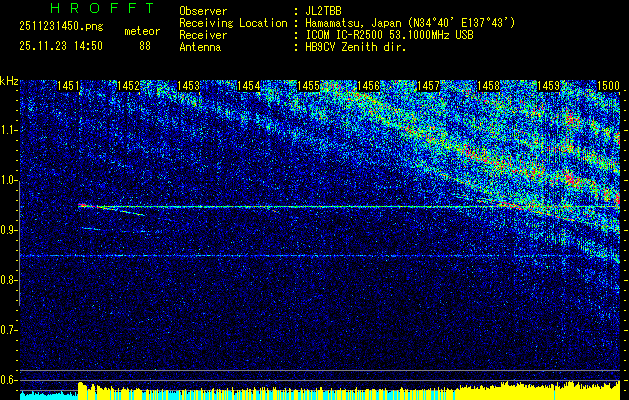
Task: Click the HROFFT title text
Action: 102,8
